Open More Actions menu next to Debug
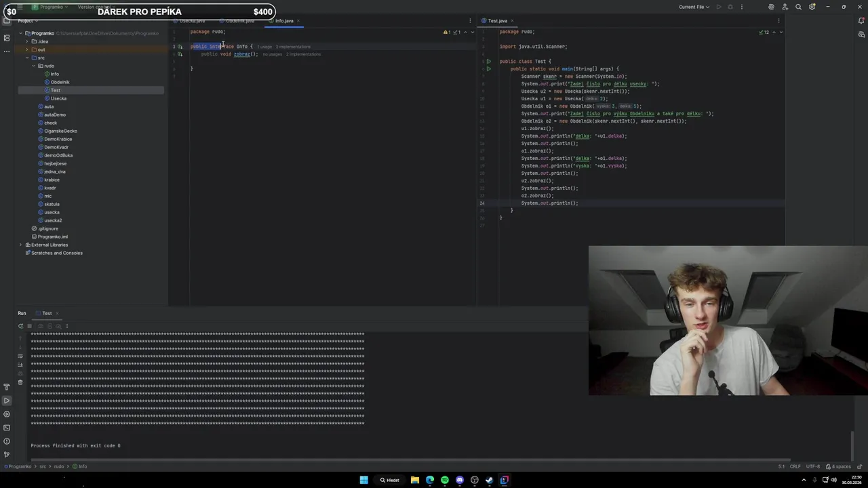 742,7
